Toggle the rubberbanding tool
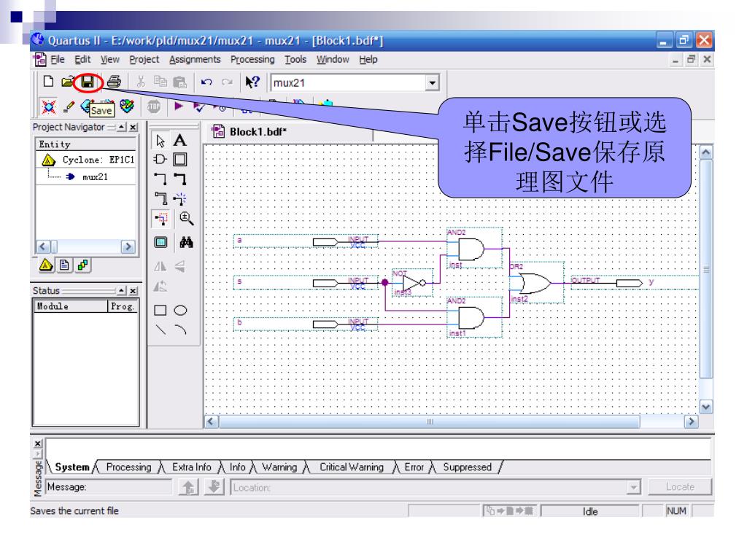 [x=180, y=198]
